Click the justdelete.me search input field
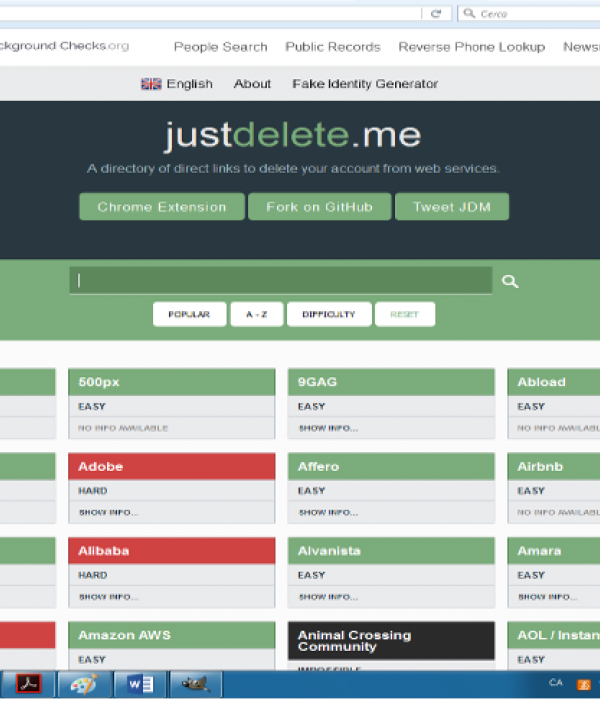 (280, 281)
